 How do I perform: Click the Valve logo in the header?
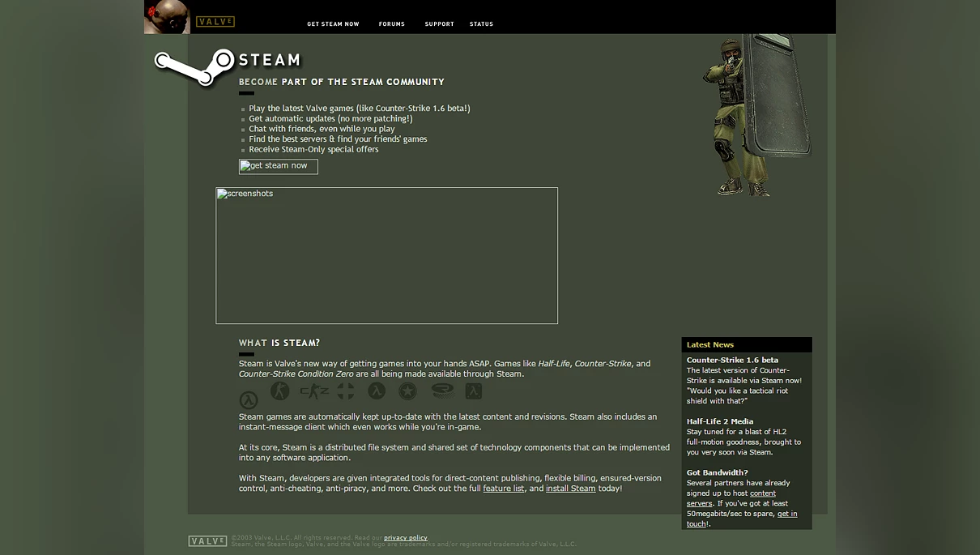[x=215, y=22]
